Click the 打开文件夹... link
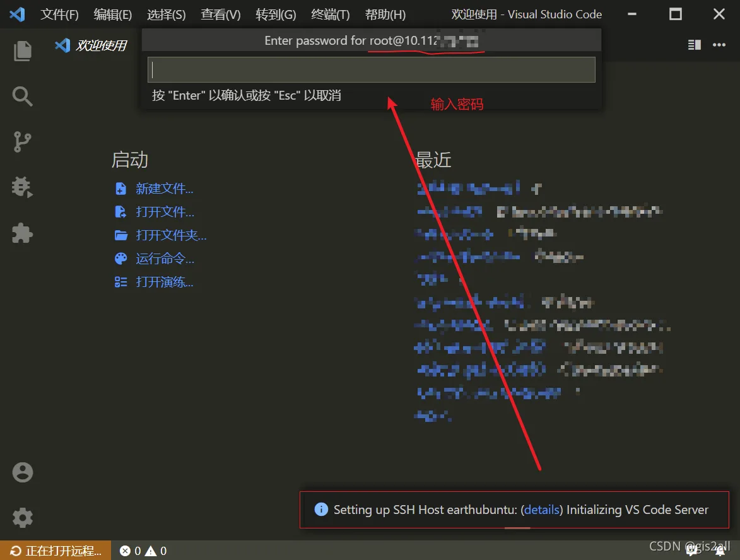The image size is (740, 560). 172,235
